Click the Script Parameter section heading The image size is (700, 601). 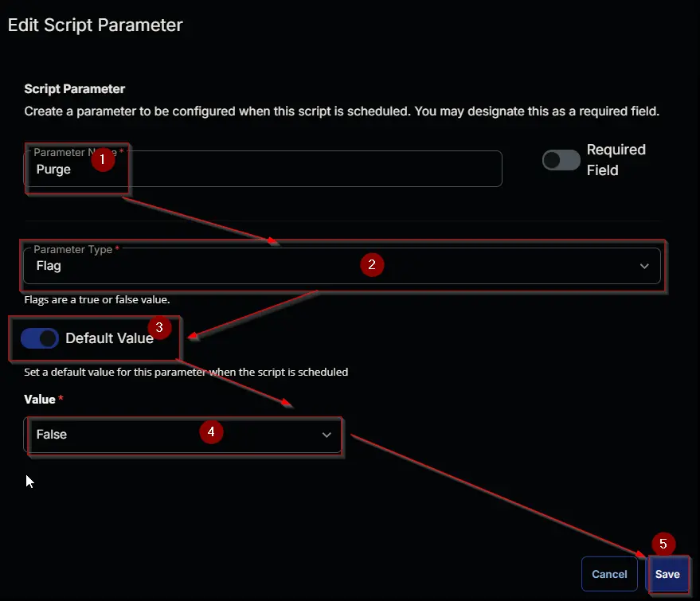click(75, 89)
